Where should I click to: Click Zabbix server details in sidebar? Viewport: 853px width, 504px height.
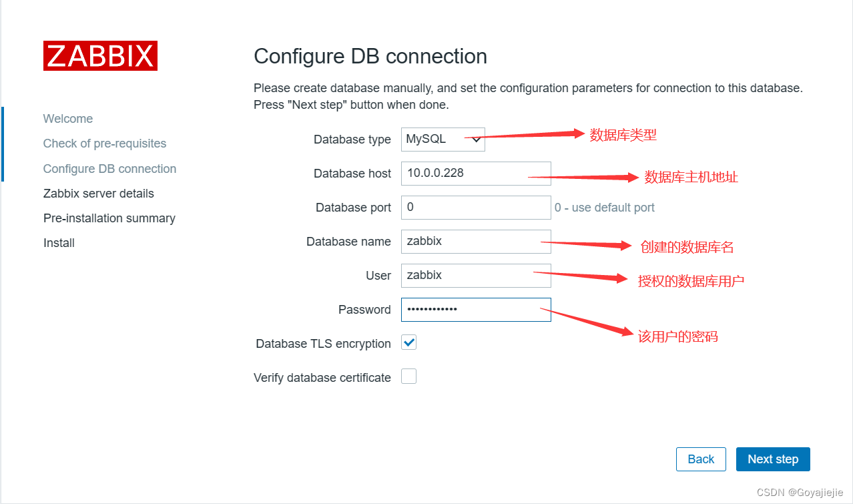click(98, 193)
